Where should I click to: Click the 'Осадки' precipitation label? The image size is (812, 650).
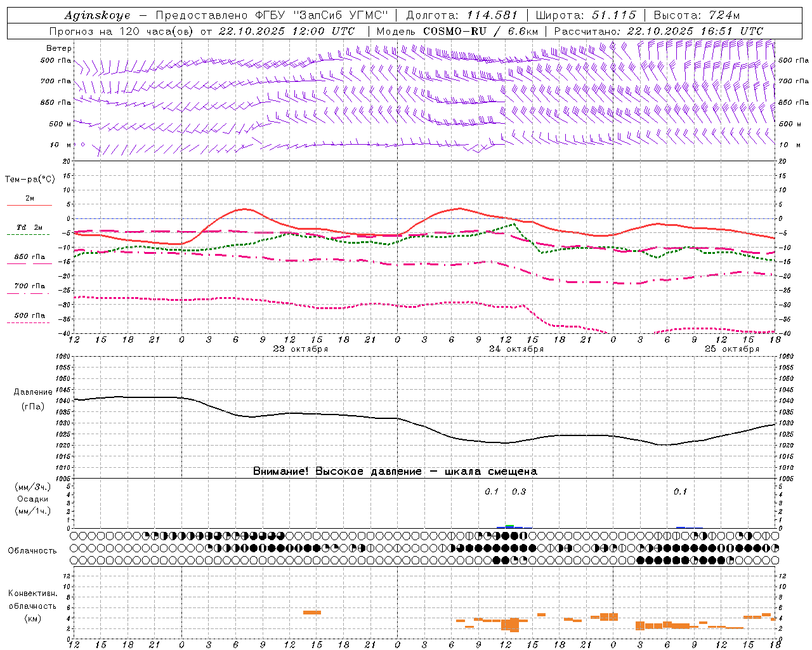click(33, 499)
